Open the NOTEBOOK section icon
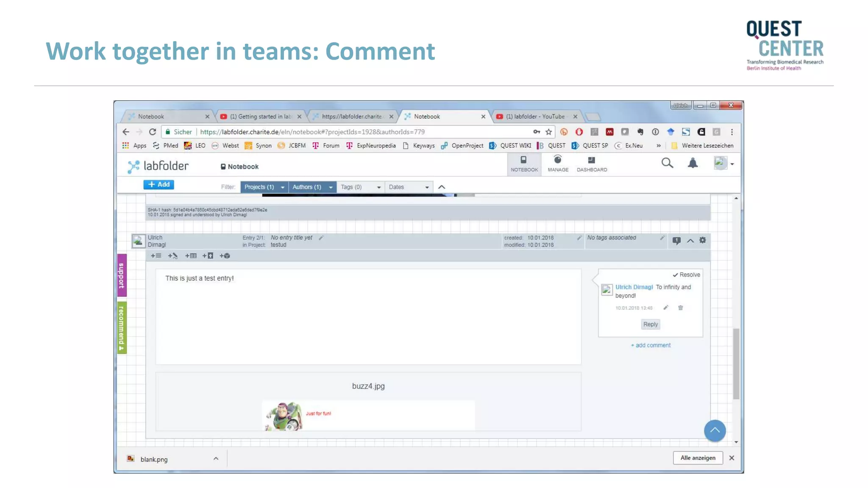Screen dimensions: 868x488 click(524, 164)
